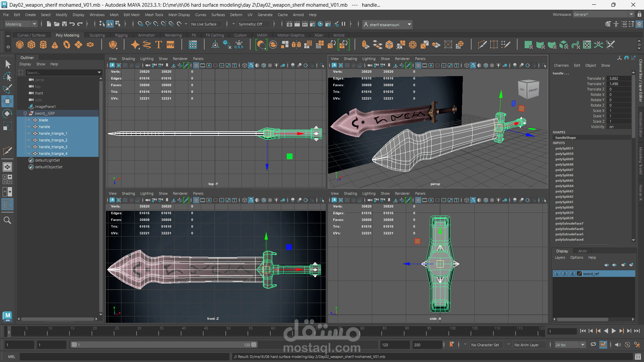Click the No Character Set button
Screen dimensions: 644x362
click(485, 345)
